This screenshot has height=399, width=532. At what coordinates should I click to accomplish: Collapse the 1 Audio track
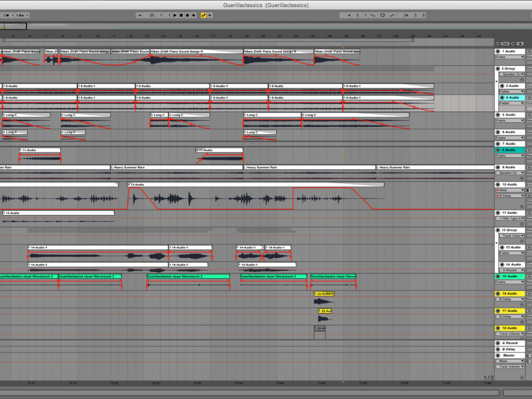(x=498, y=51)
